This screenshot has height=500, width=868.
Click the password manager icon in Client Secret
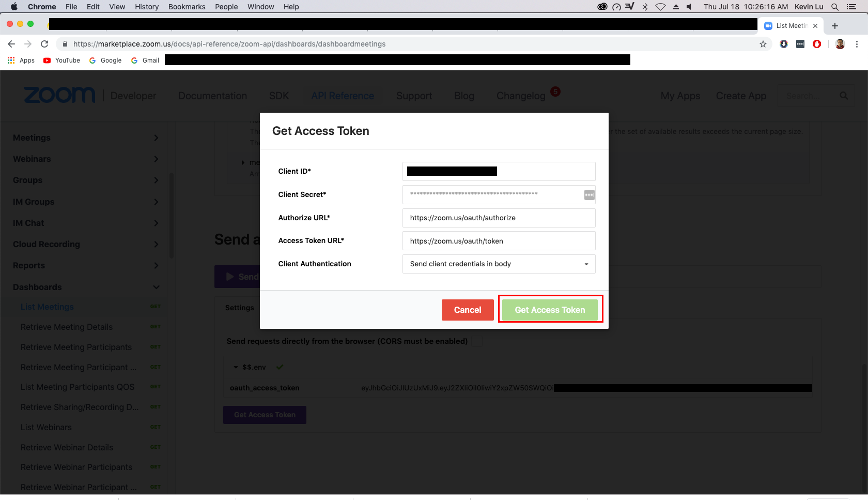(589, 195)
